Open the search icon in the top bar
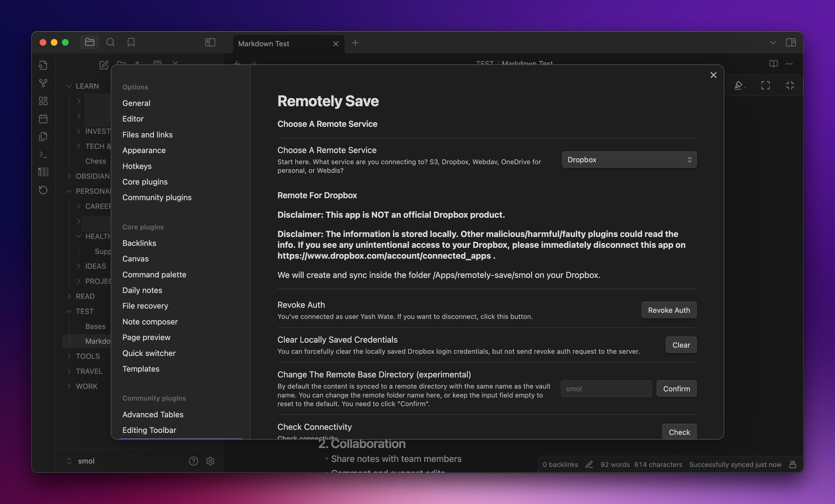The height and width of the screenshot is (504, 835). 110,42
